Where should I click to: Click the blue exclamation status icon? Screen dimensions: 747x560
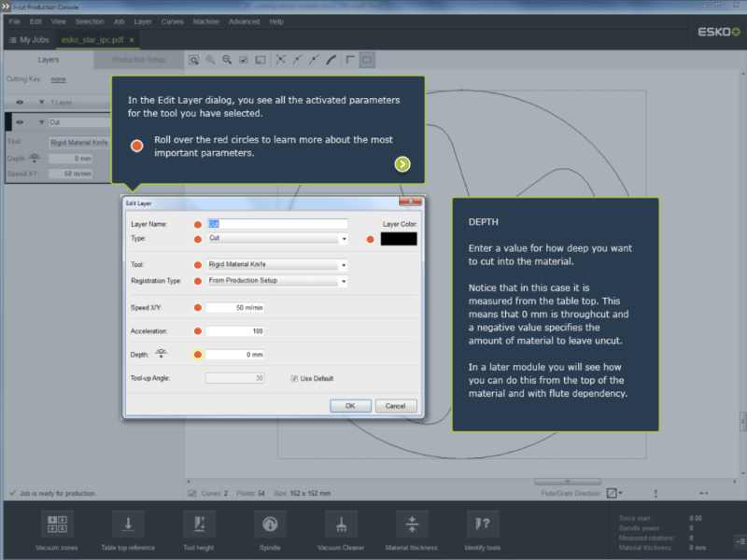[x=656, y=494]
